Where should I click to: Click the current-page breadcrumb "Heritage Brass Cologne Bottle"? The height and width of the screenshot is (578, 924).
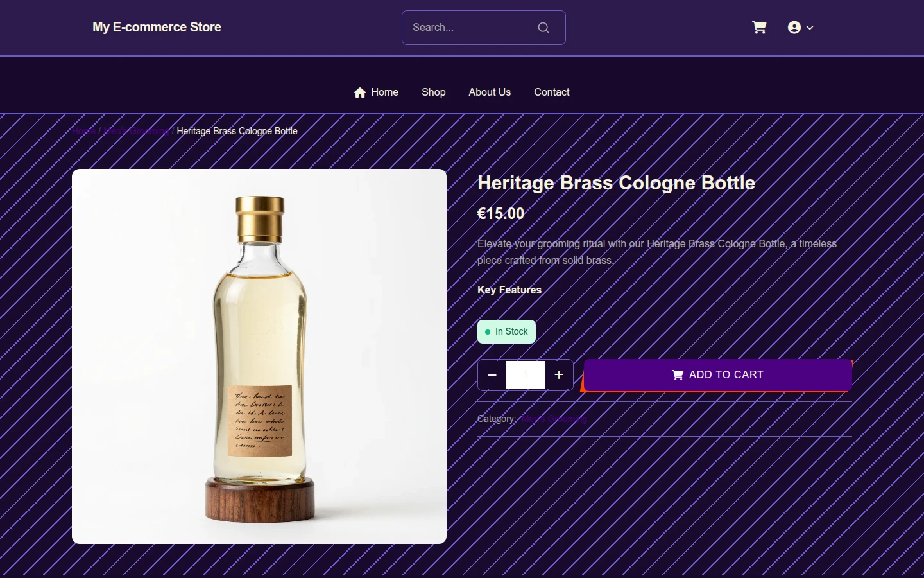click(237, 131)
